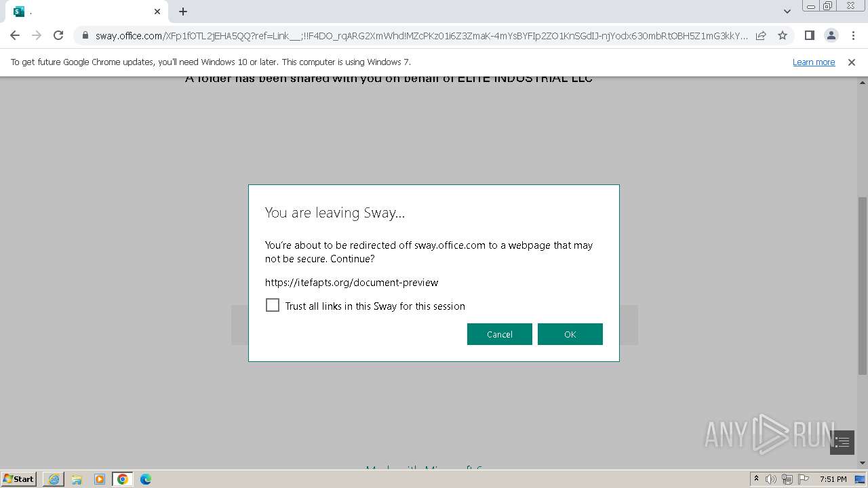The image size is (868, 488).
Task: Share this page icon in address bar
Action: (x=761, y=35)
